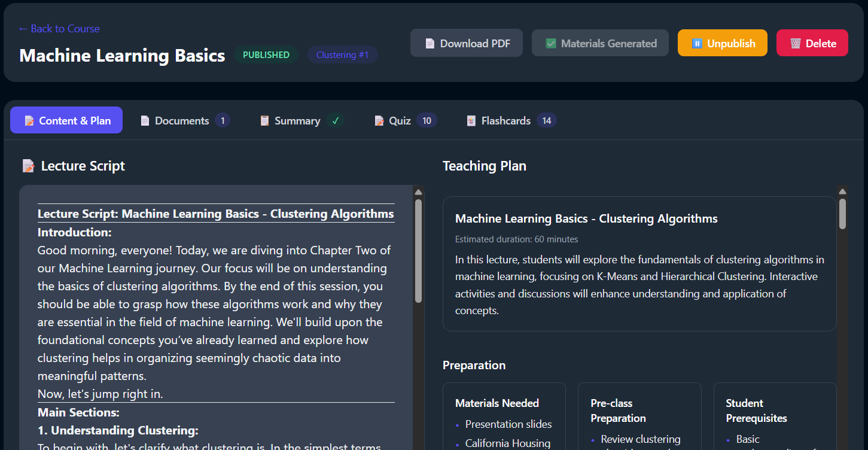The height and width of the screenshot is (450, 868).
Task: Click the Summary notebook icon
Action: coord(264,120)
